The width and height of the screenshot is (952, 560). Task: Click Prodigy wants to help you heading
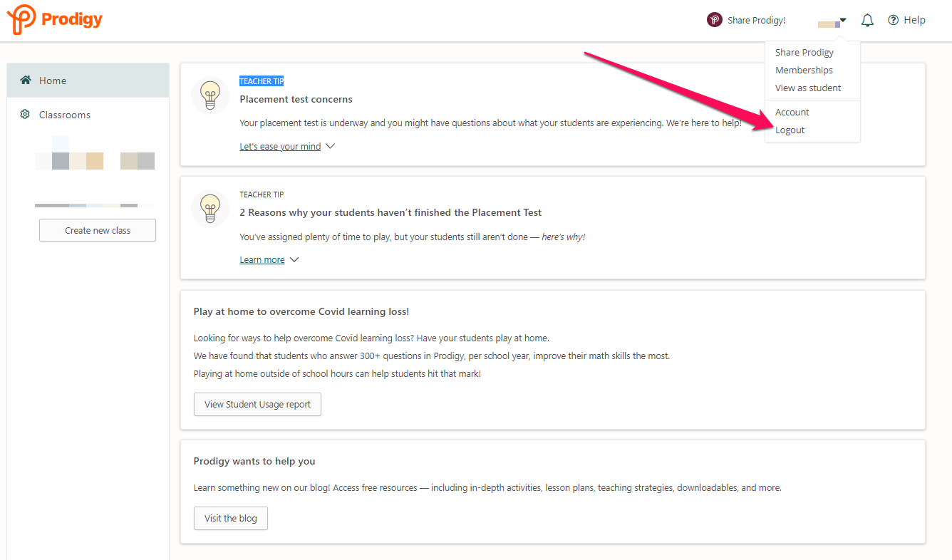tap(254, 461)
